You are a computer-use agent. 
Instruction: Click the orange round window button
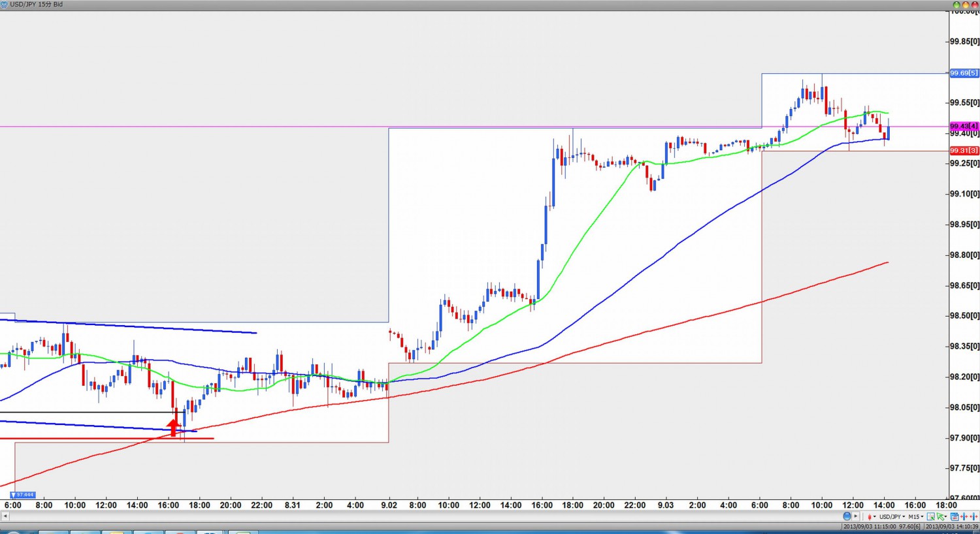[966, 5]
